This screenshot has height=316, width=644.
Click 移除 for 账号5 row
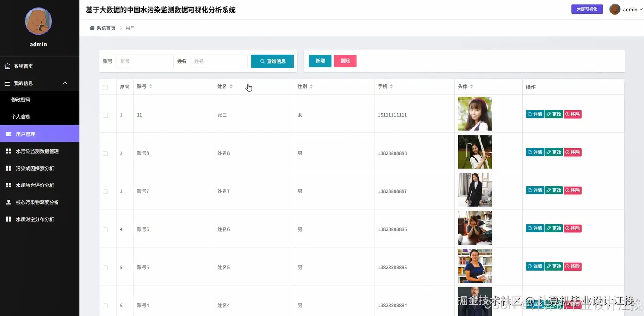573,267
